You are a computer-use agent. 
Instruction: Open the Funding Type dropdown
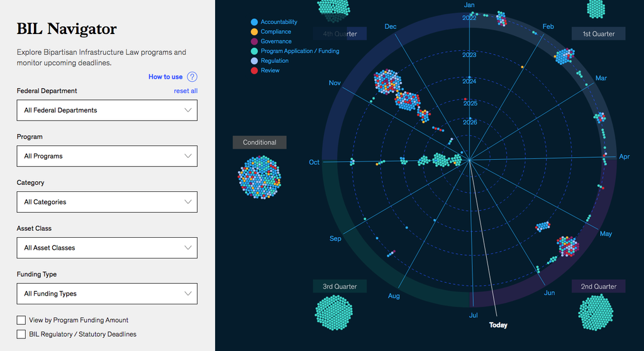pyautogui.click(x=107, y=294)
